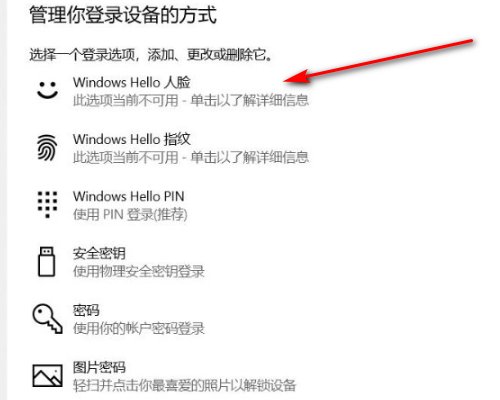Screen dimensions: 500x400
Task: Click 单击以了解详细信息 under the 指纹 option
Action: 250,157
